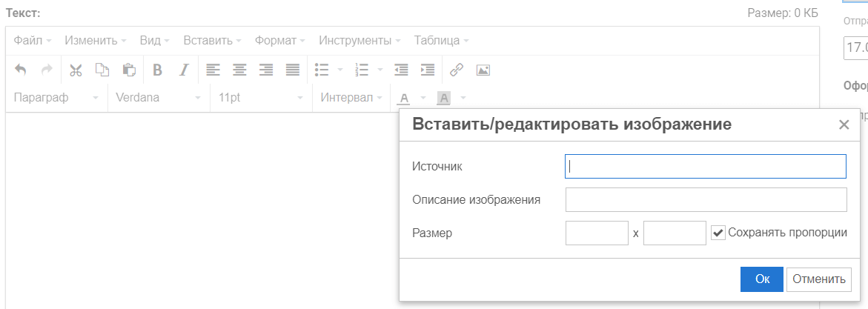Open the Файл menu
The height and width of the screenshot is (309, 868).
32,40
